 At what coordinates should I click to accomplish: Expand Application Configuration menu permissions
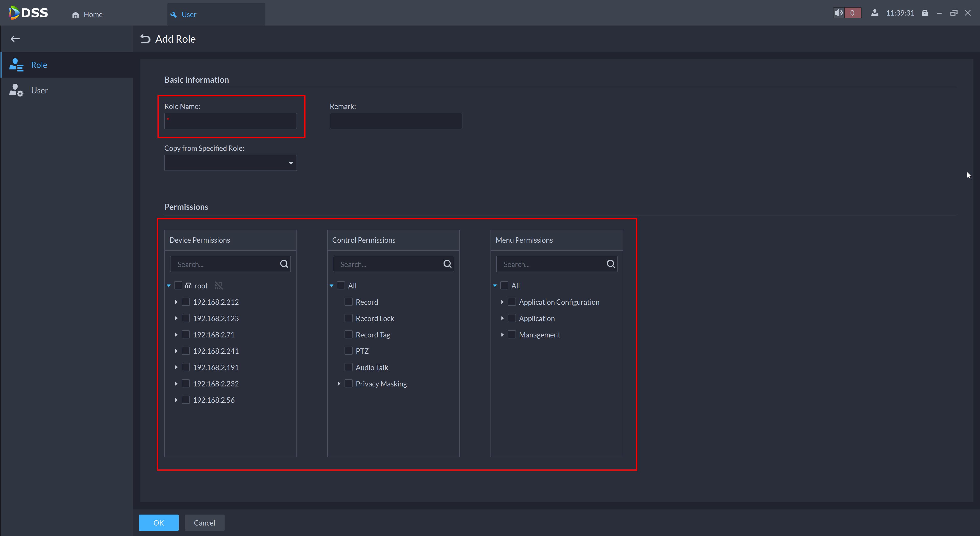click(x=502, y=302)
